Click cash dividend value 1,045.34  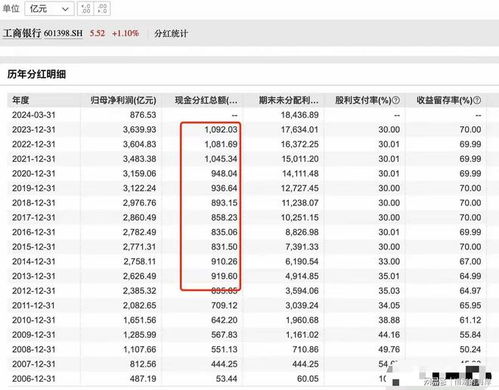pos(221,159)
